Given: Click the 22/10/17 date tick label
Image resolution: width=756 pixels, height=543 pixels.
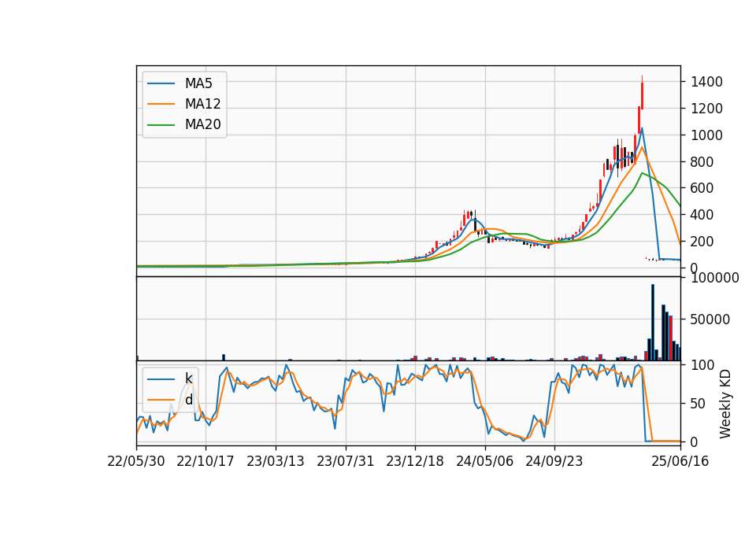Looking at the screenshot, I should tap(206, 462).
